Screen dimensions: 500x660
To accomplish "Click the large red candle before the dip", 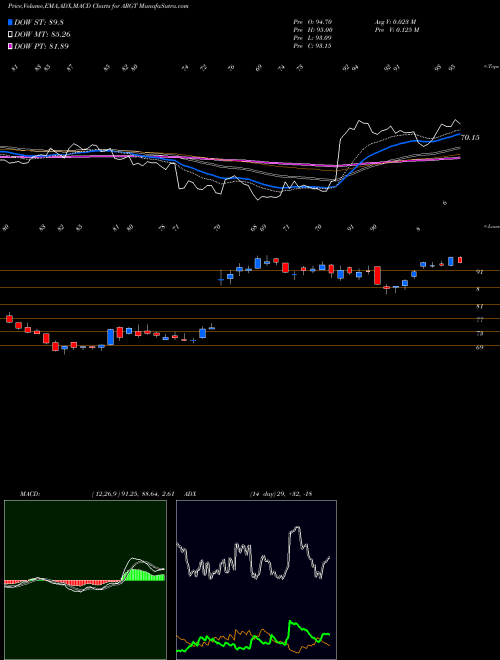I will click(x=378, y=275).
